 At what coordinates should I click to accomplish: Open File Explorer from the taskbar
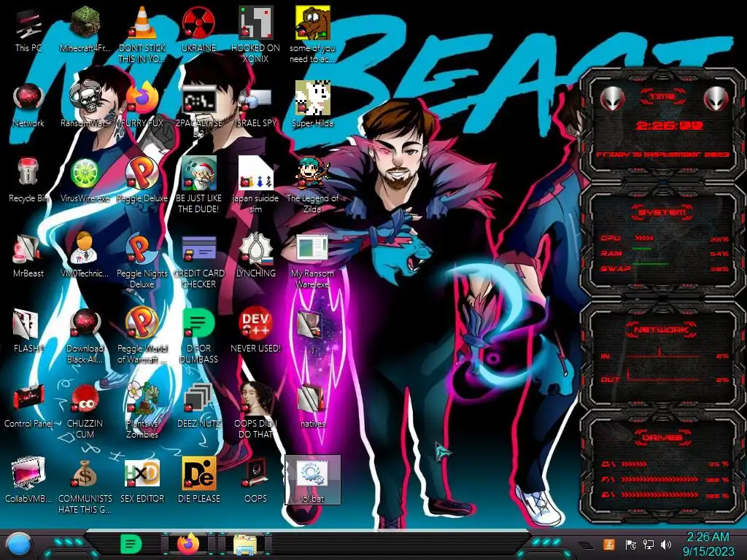click(245, 544)
